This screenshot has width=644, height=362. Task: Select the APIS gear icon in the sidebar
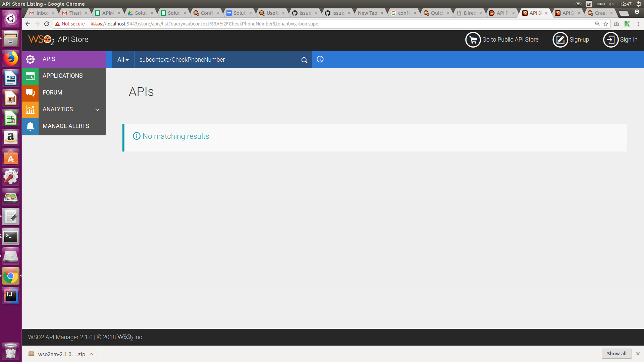tap(30, 59)
